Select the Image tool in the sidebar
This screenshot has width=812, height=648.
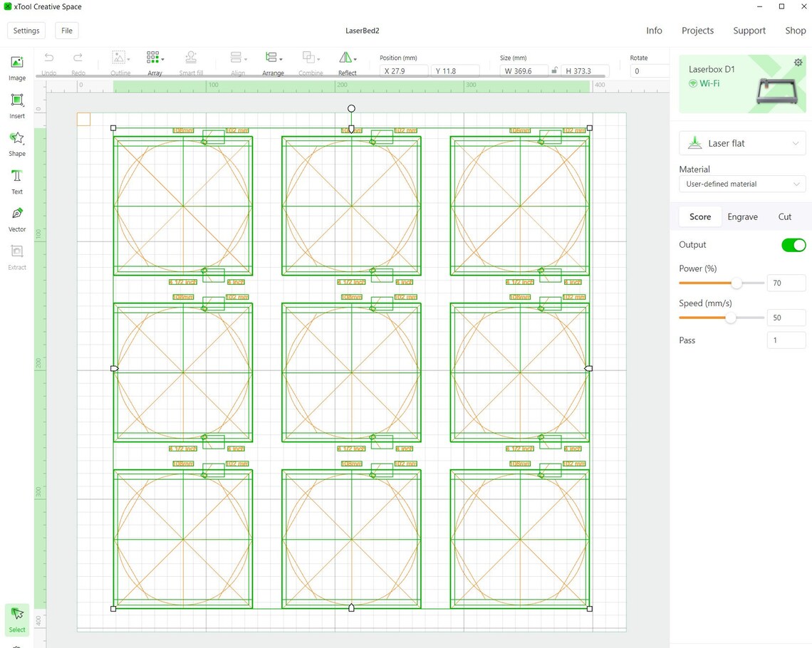pyautogui.click(x=16, y=68)
